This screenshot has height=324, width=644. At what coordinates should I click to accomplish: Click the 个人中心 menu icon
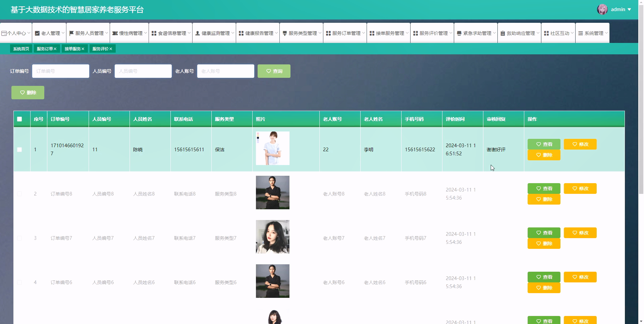tap(4, 33)
